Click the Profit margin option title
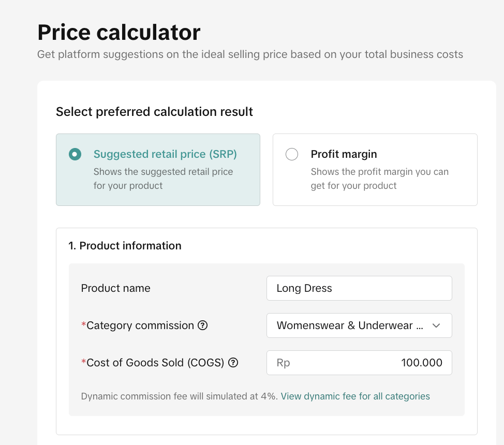 (344, 154)
